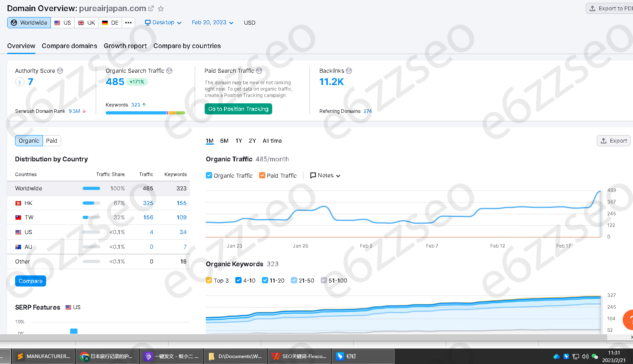Image resolution: width=633 pixels, height=364 pixels.
Task: Click the Taiwan flag icon
Action: [x=18, y=218]
